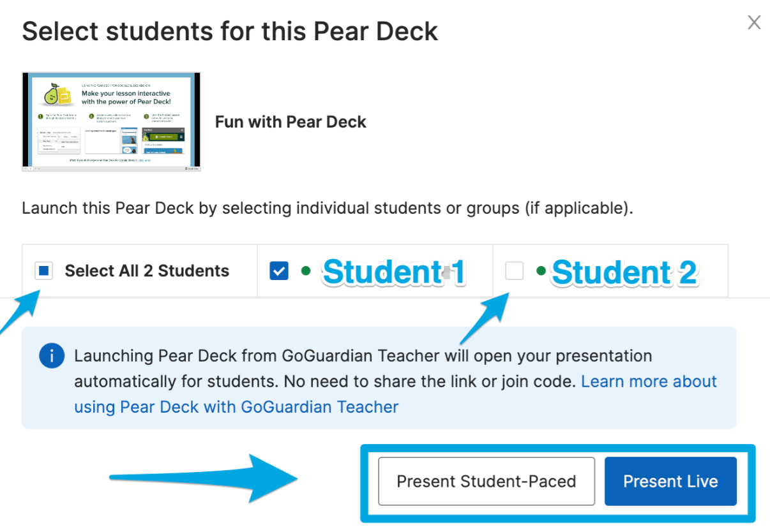Open the Fun with Pear Deck slide thumbnail
The image size is (770, 532).
coord(111,122)
